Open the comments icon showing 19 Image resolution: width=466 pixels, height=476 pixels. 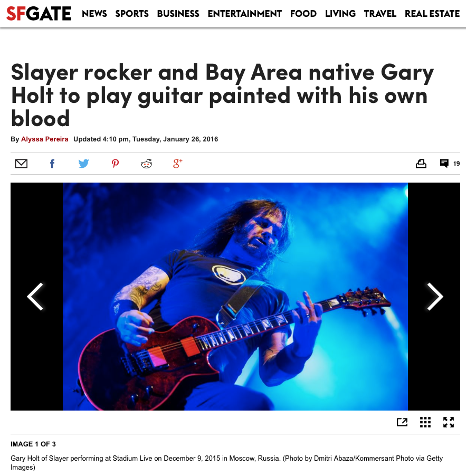tap(450, 163)
